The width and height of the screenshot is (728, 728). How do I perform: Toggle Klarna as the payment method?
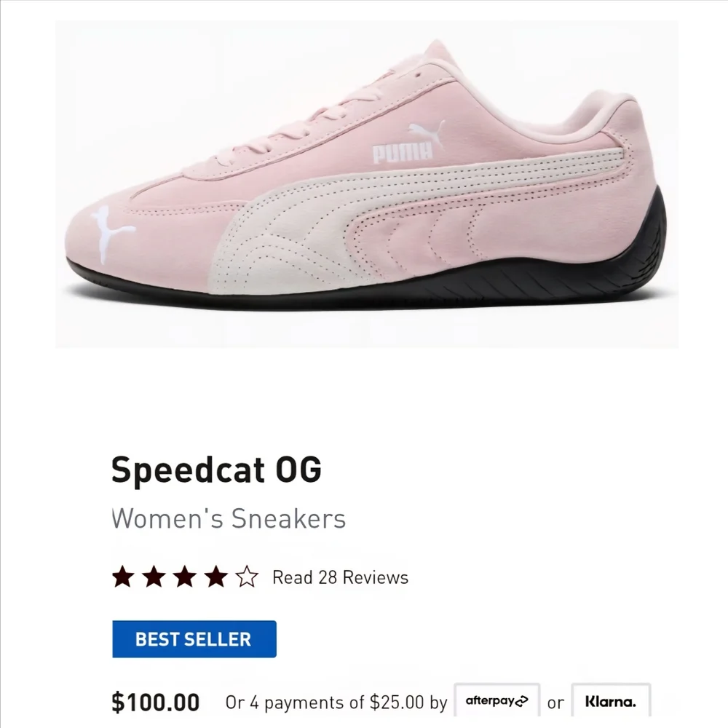tap(612, 701)
